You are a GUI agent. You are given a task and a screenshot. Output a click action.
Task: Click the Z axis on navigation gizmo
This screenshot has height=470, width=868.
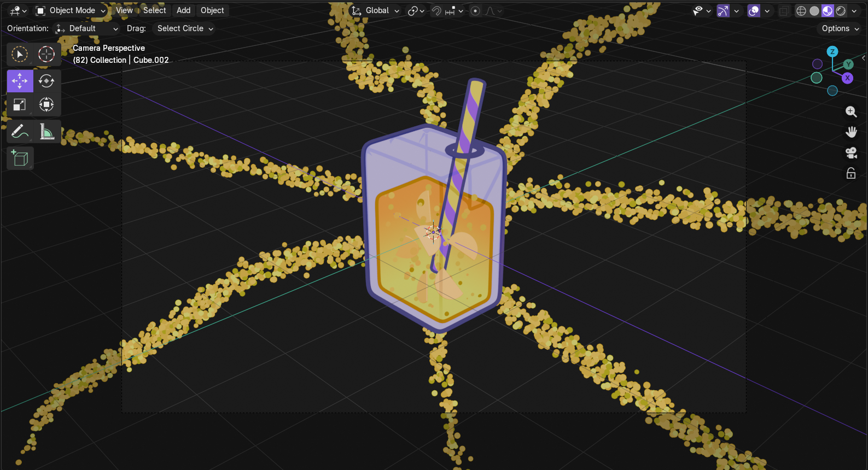click(832, 52)
